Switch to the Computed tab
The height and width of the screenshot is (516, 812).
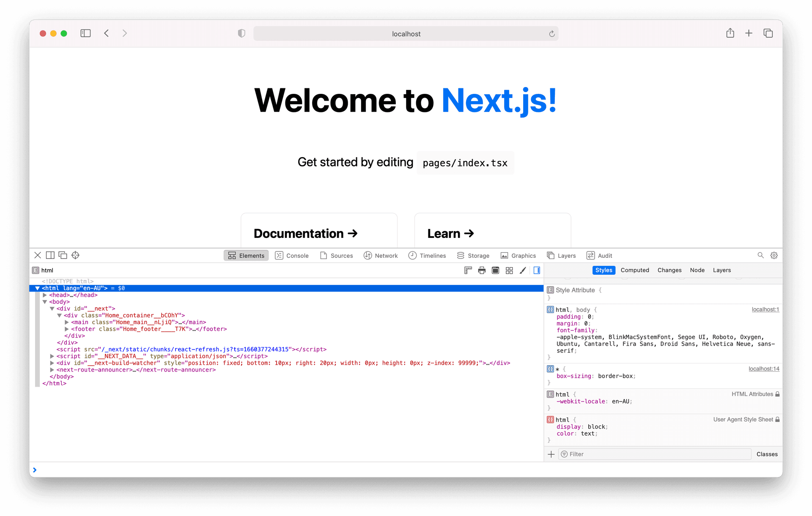point(635,270)
